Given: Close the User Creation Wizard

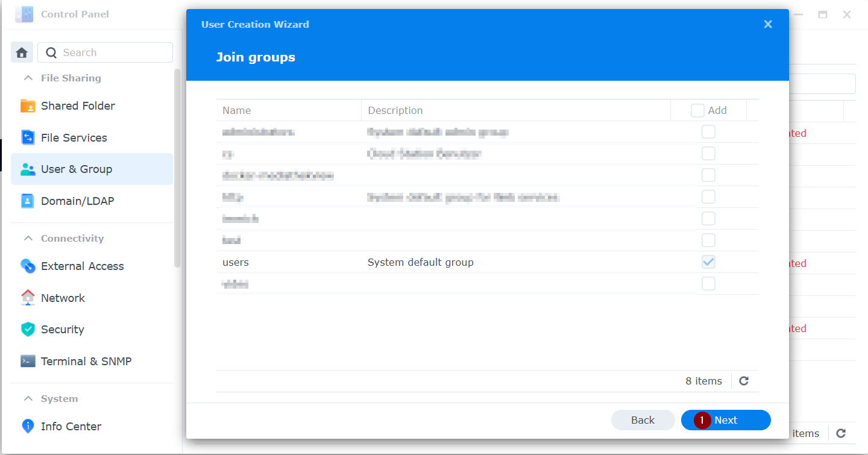Looking at the screenshot, I should click(768, 24).
